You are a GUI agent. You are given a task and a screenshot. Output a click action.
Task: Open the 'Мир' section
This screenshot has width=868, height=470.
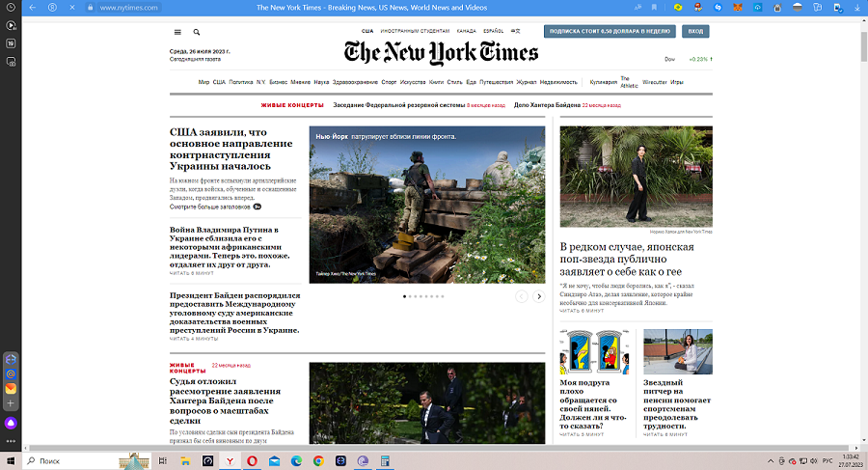tap(203, 82)
